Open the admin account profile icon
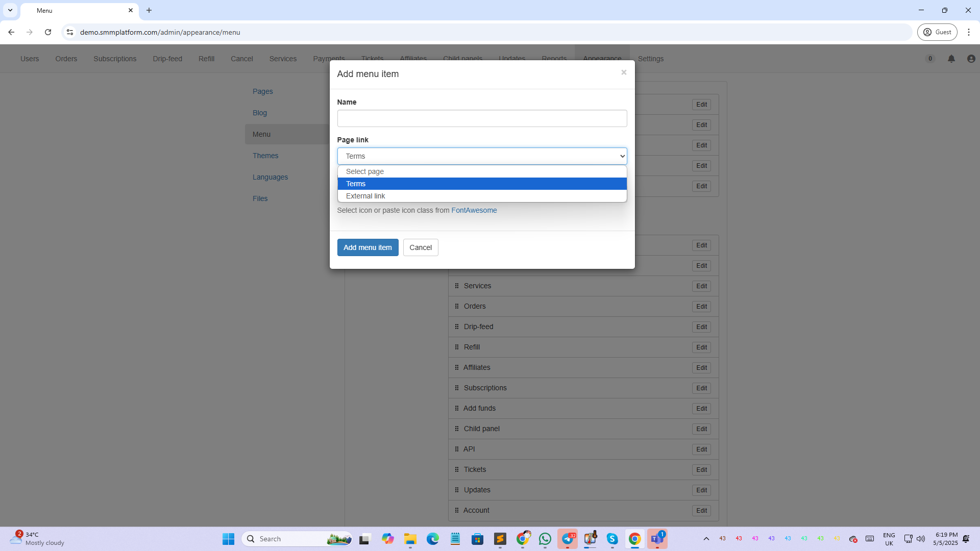This screenshot has height=551, width=980. click(971, 59)
